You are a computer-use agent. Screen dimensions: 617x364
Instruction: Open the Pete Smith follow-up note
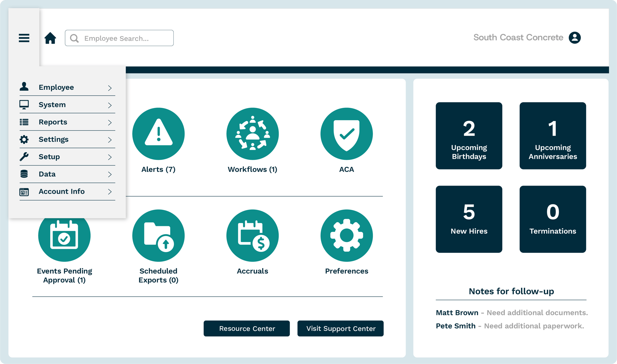click(510, 326)
